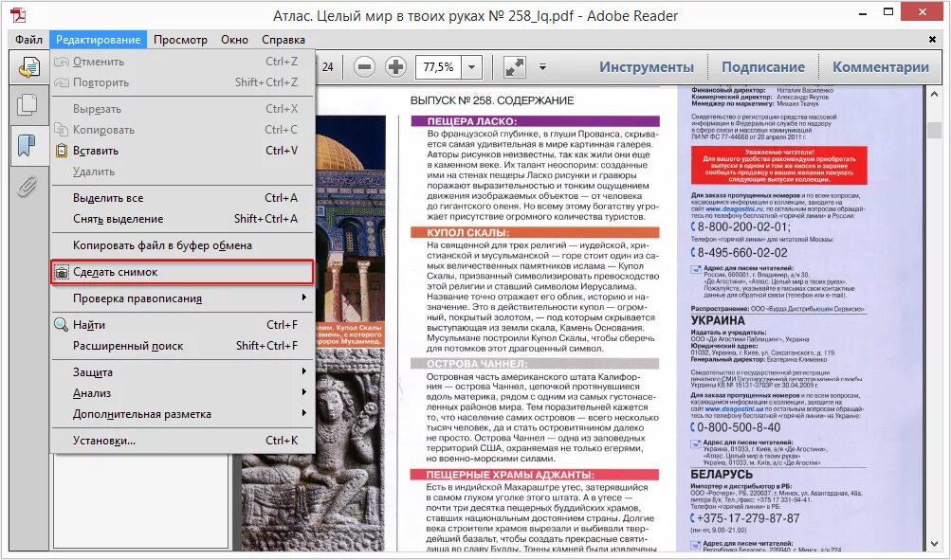Screen dimensions: 951x560
Task: Click phone number +375-17-279-87-87
Action: pos(748,518)
